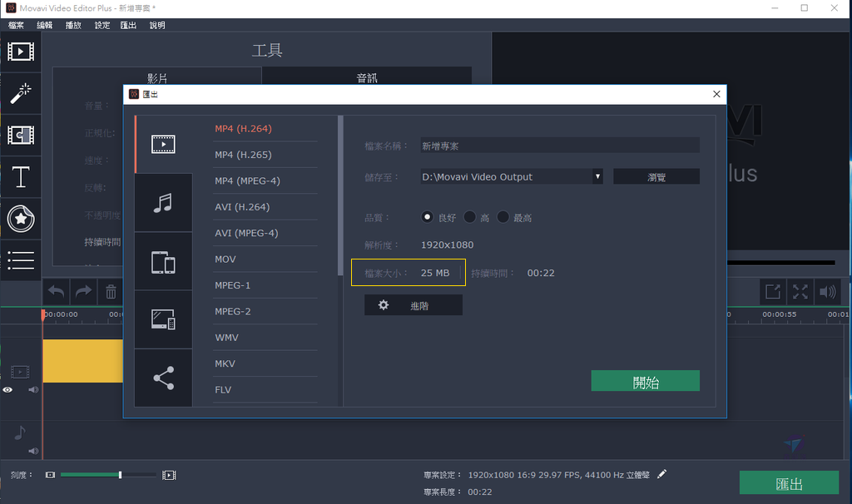This screenshot has height=504, width=852.
Task: Select TV export category icon
Action: pyautogui.click(x=163, y=319)
